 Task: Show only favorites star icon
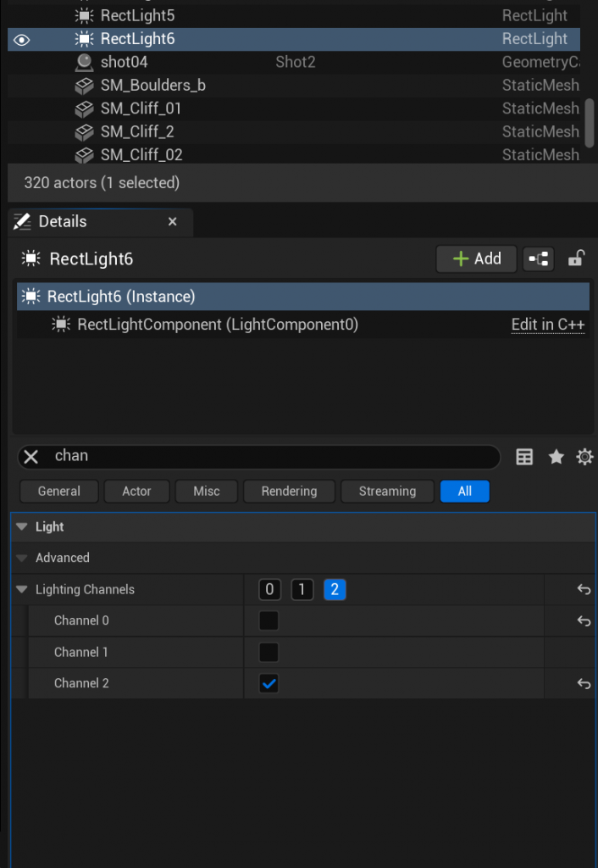556,457
